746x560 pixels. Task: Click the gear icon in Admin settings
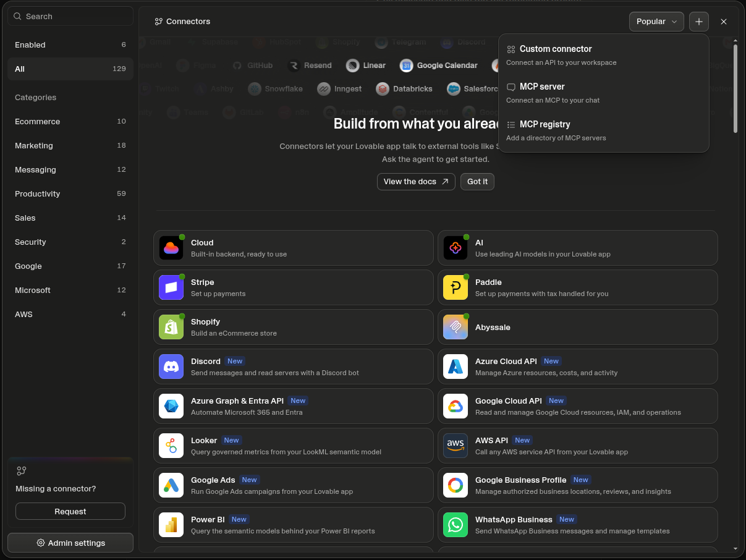[41, 543]
